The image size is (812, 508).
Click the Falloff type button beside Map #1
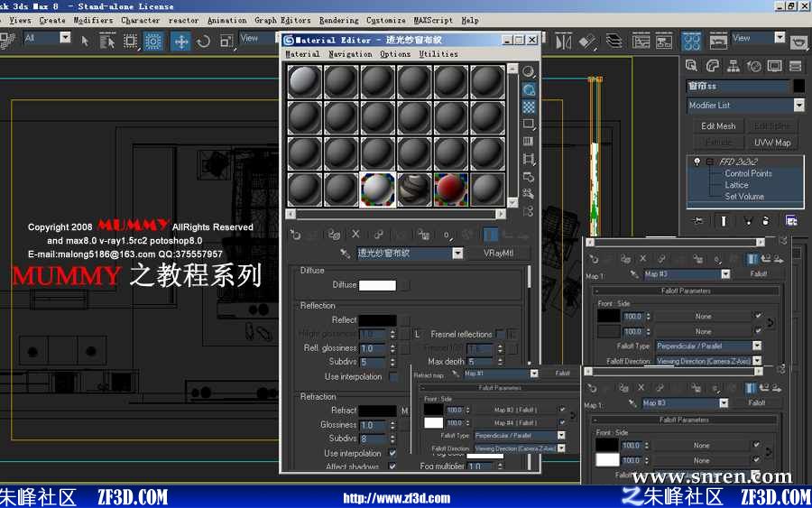click(562, 374)
